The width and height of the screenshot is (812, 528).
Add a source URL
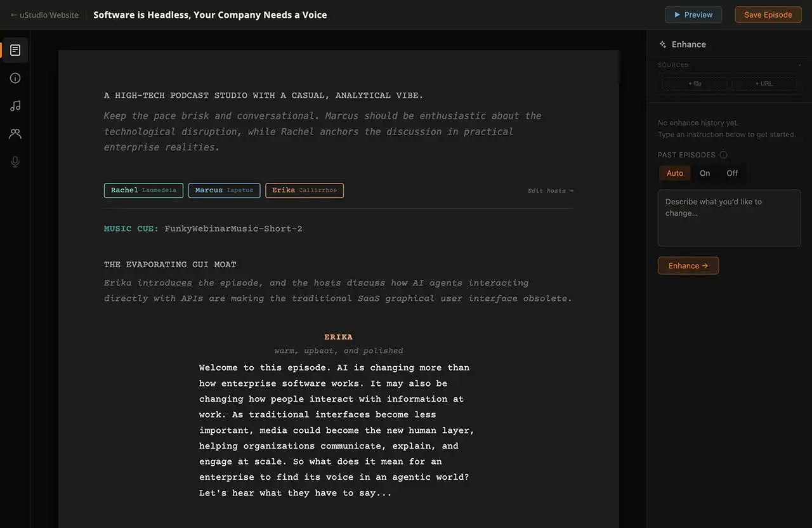click(x=764, y=84)
